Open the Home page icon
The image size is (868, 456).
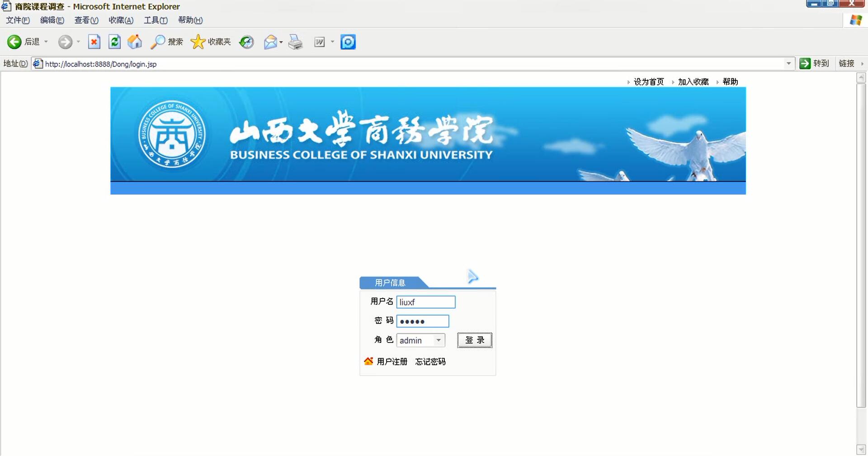click(x=135, y=42)
